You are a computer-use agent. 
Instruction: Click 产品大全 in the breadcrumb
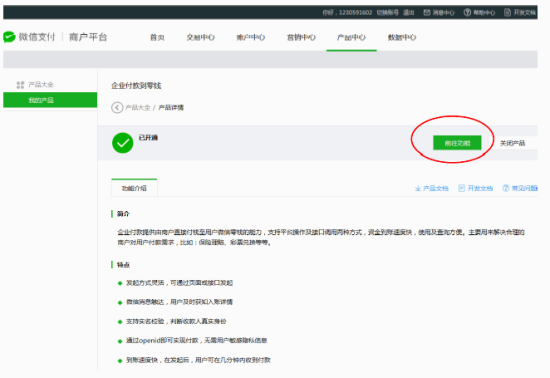click(138, 108)
